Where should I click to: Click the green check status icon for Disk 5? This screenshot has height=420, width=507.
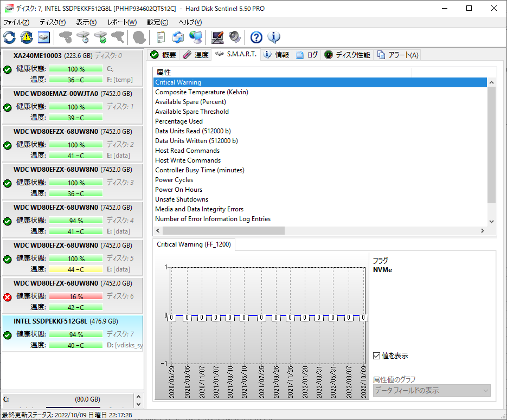8,259
